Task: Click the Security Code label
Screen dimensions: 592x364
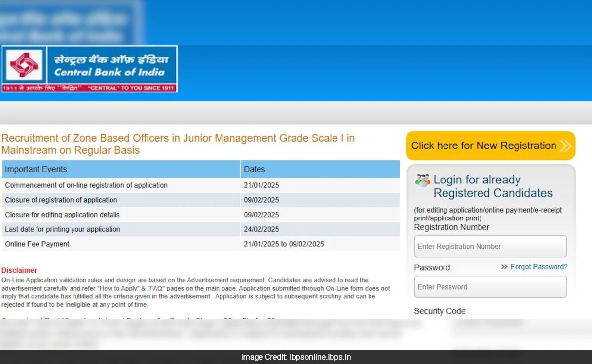Action: click(x=440, y=311)
